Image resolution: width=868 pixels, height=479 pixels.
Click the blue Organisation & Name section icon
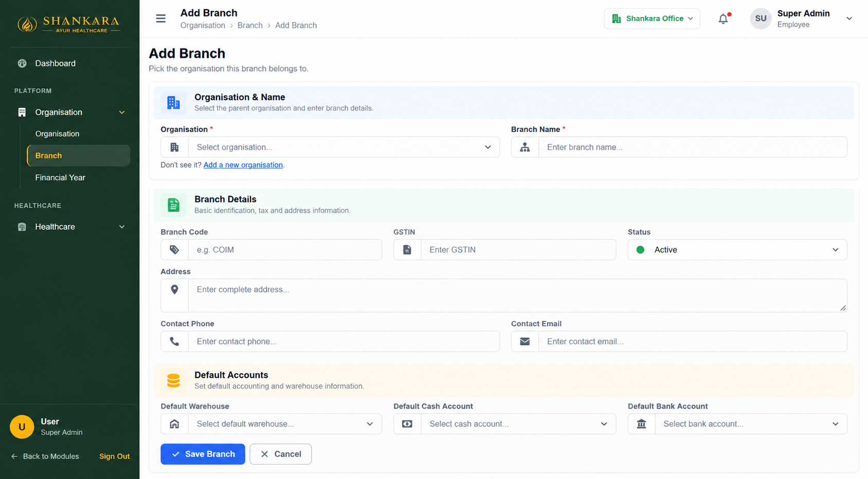pos(173,102)
